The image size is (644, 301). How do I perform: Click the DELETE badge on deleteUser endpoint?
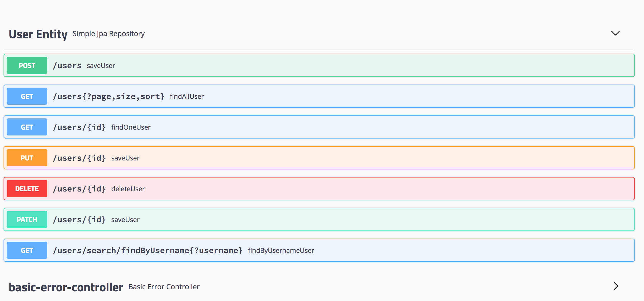27,188
